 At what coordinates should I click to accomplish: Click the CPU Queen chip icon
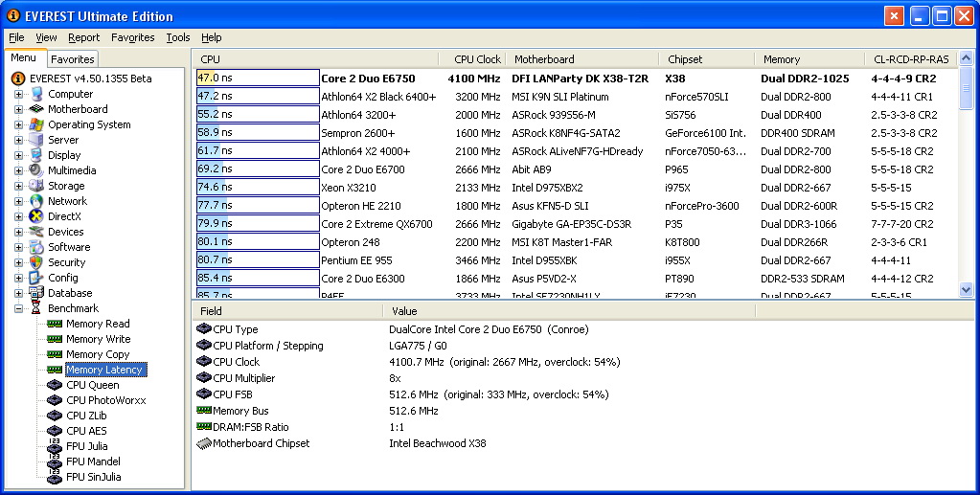click(55, 385)
